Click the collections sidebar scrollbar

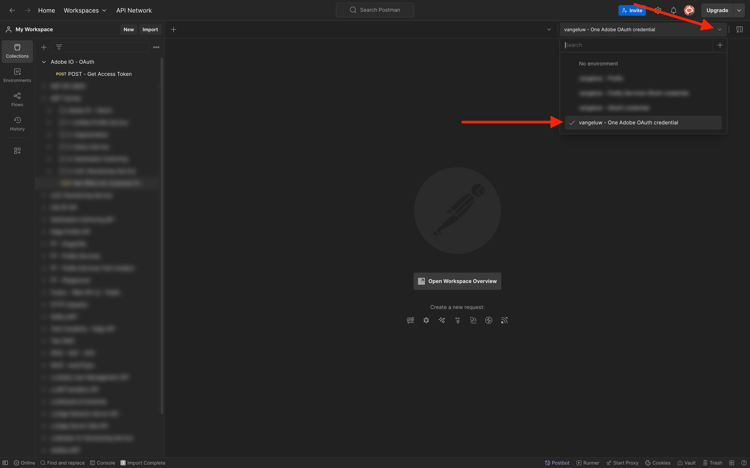(x=162, y=234)
